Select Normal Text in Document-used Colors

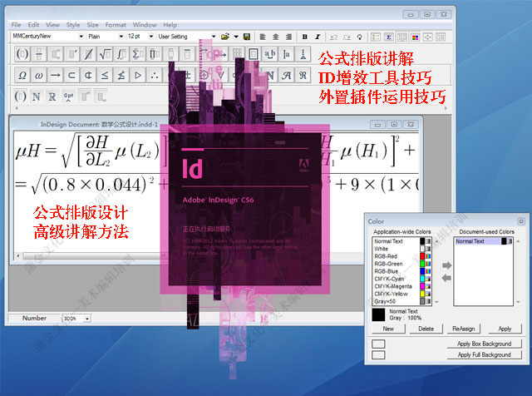484,241
